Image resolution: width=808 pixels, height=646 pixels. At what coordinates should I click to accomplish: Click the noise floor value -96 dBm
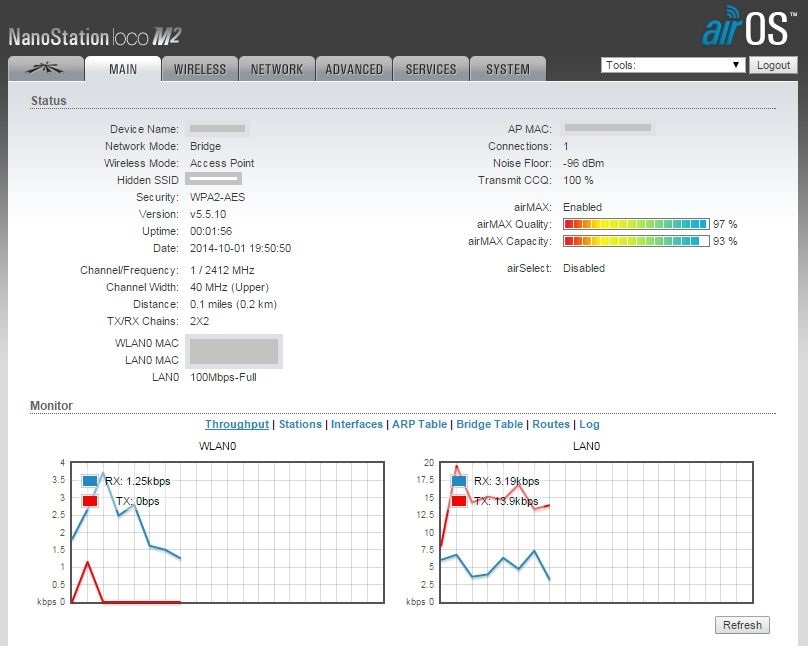583,163
